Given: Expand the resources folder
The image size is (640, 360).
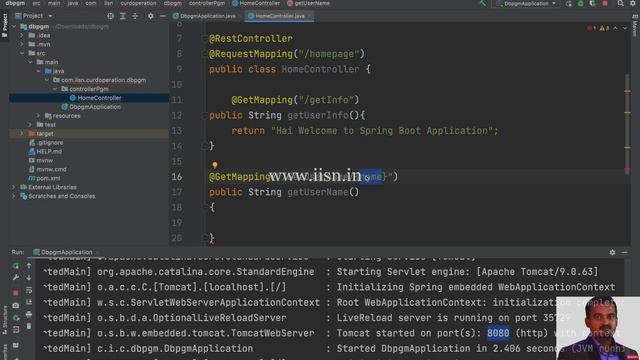Looking at the screenshot, I should point(39,116).
